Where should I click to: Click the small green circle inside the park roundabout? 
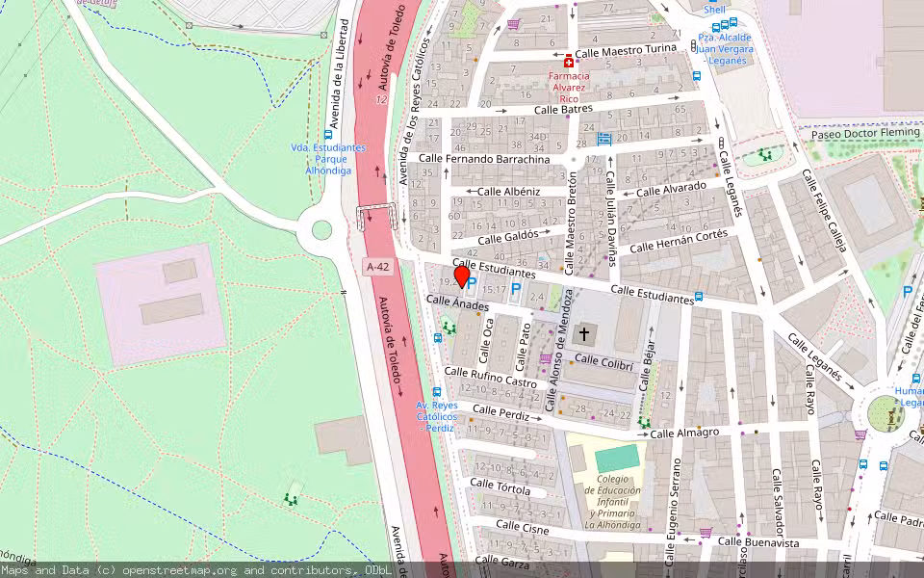(321, 229)
